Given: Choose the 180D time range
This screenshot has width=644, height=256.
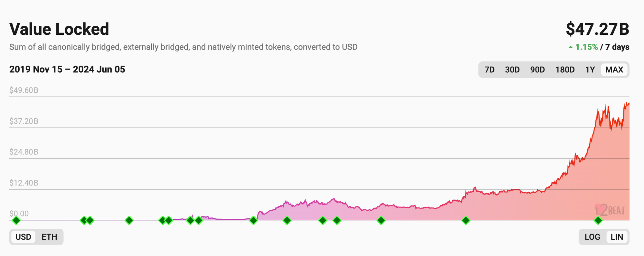Looking at the screenshot, I should (565, 69).
